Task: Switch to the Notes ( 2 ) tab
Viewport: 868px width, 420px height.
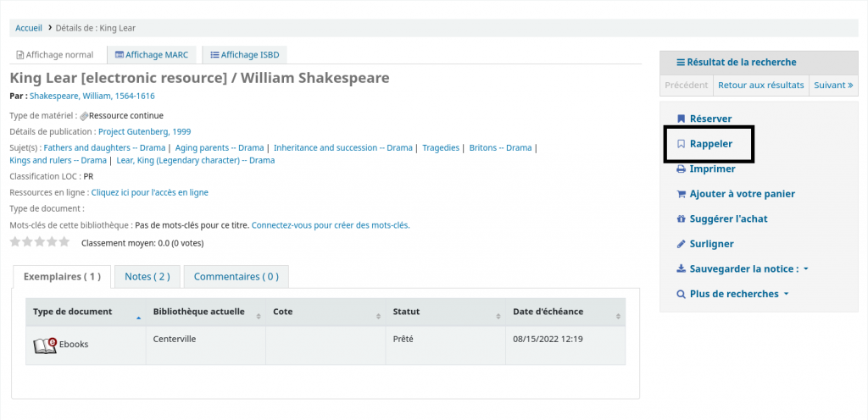Action: [147, 276]
